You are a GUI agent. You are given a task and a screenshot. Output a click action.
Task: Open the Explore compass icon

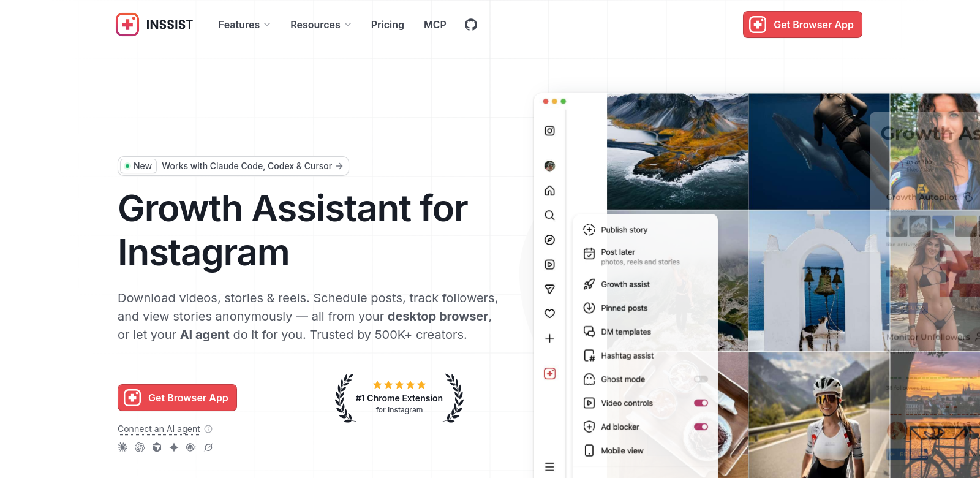click(549, 240)
